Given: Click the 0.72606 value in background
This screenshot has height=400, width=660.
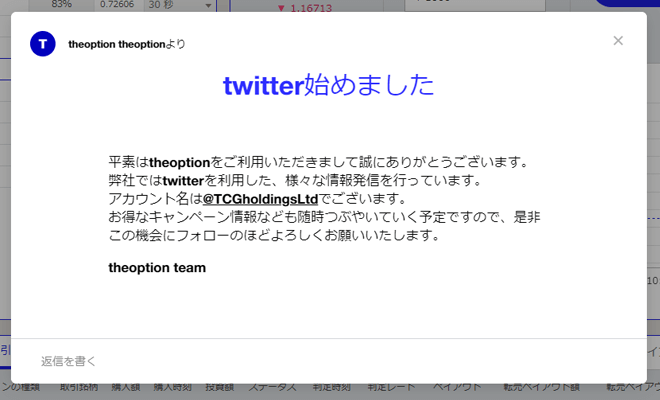Looking at the screenshot, I should click(117, 5).
